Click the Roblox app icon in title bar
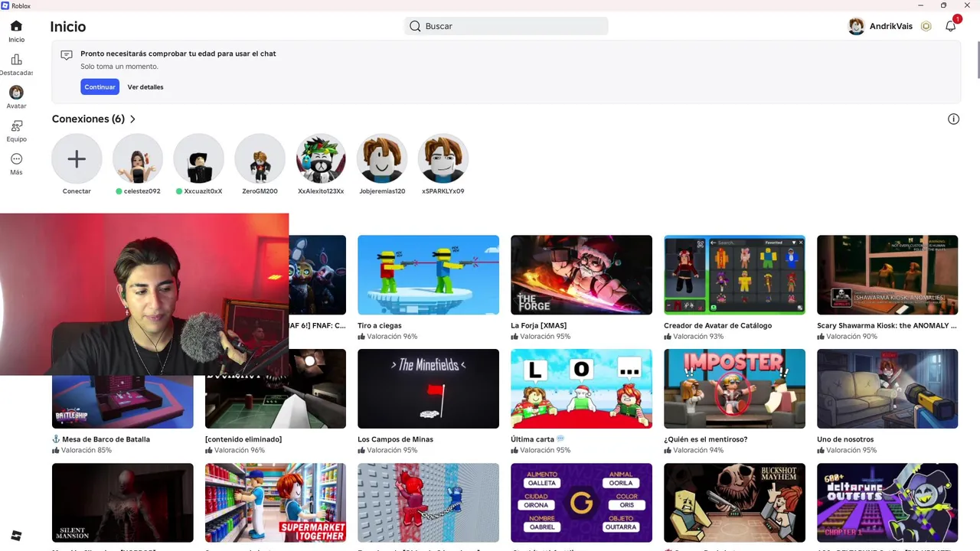This screenshot has height=551, width=980. (5, 5)
